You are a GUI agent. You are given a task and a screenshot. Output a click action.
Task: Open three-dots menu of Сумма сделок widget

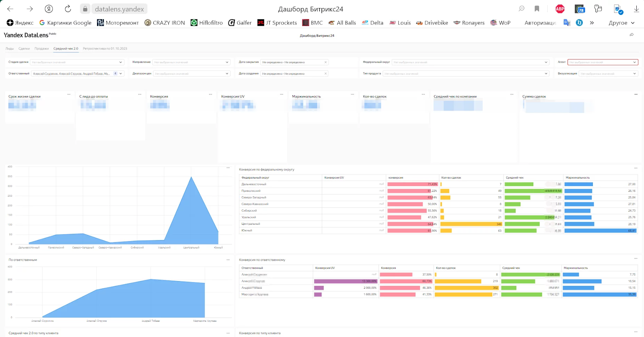tap(636, 95)
